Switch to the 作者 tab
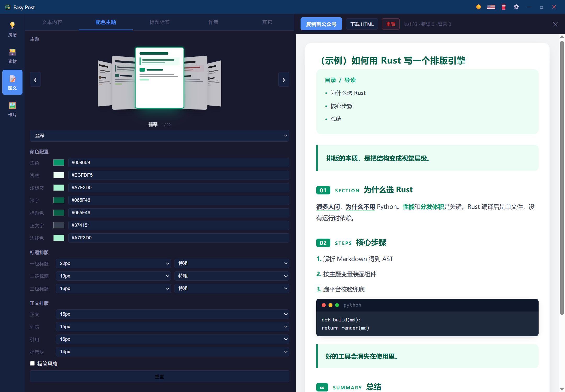565x392 pixels. tap(213, 22)
